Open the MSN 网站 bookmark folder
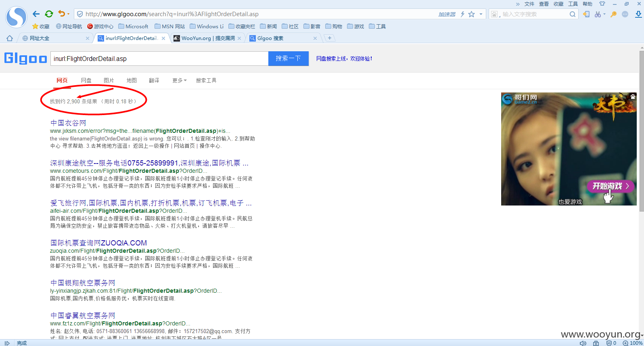Image resolution: width=644 pixels, height=346 pixels. point(169,26)
